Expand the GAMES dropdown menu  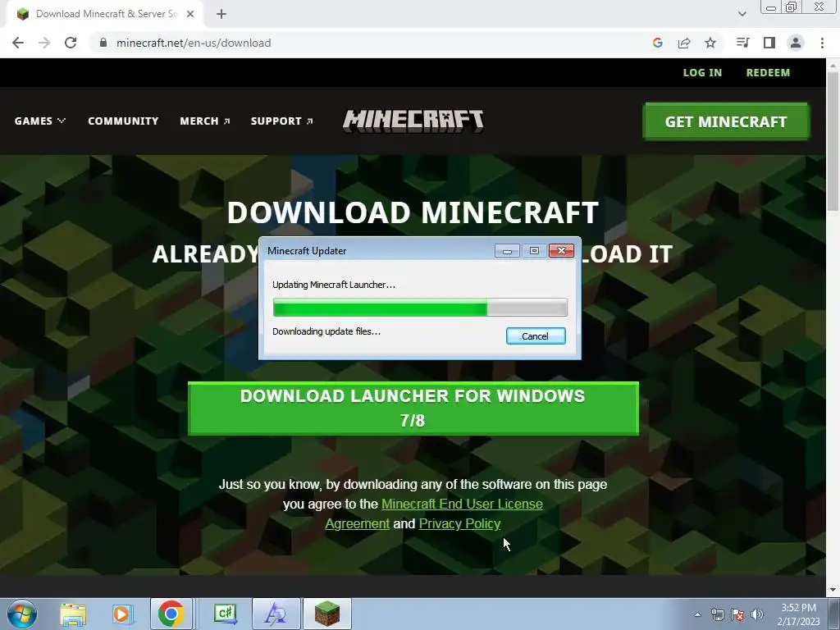click(40, 121)
